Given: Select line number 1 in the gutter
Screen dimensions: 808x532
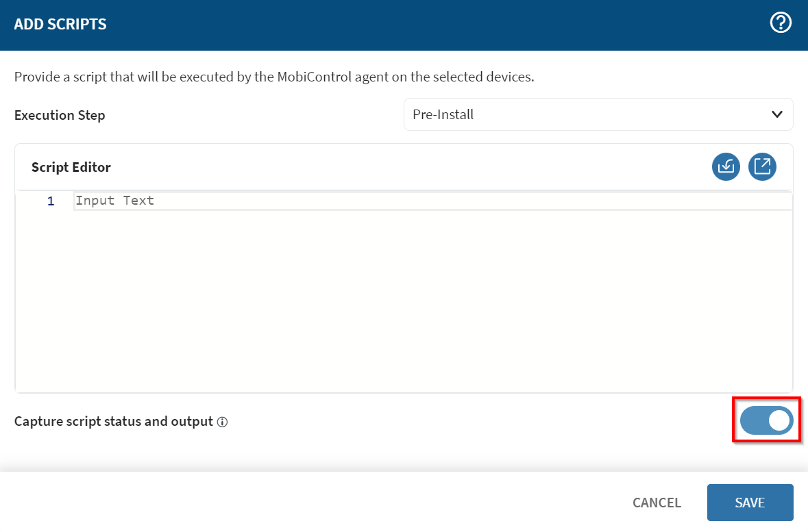Looking at the screenshot, I should point(51,201).
